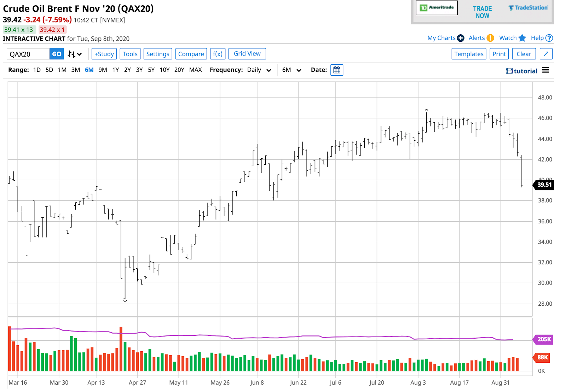Select the 20Y range
This screenshot has width=566, height=392.
(179, 70)
